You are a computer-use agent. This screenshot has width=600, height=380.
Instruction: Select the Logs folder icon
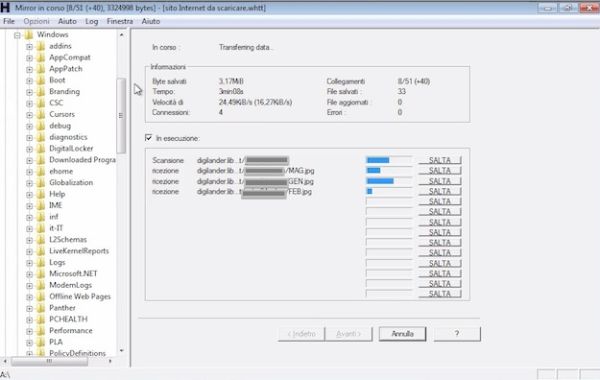pos(41,263)
